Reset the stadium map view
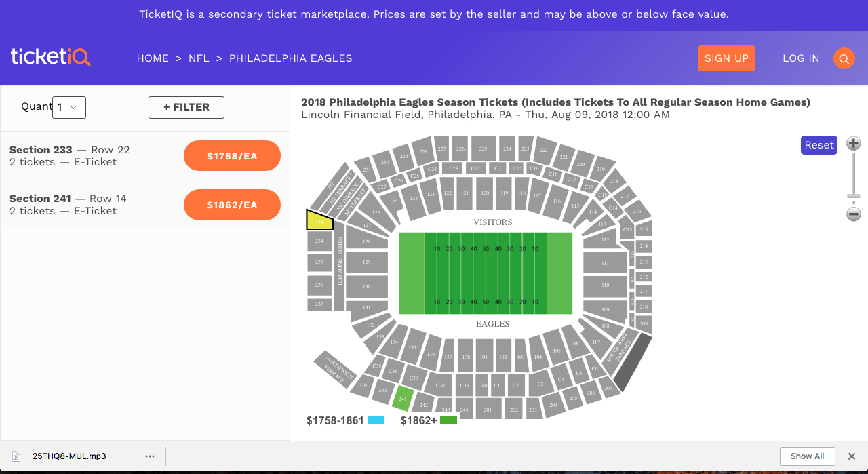This screenshot has height=474, width=868. pyautogui.click(x=819, y=145)
